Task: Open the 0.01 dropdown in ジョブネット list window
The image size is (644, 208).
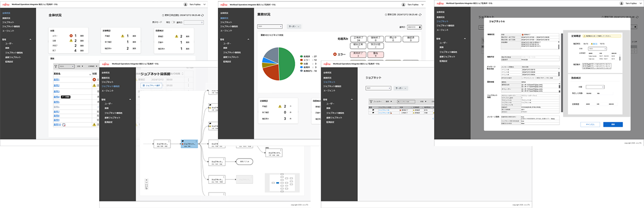Action: 378,88
